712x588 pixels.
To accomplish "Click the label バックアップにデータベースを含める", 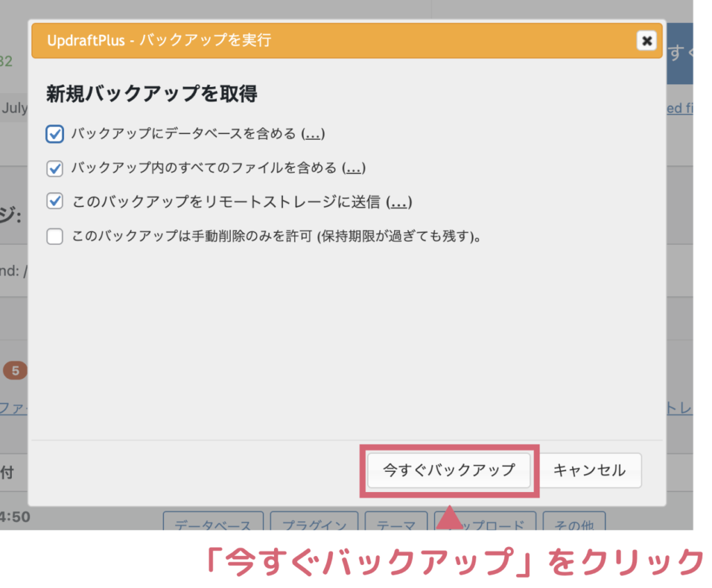I will 184,134.
